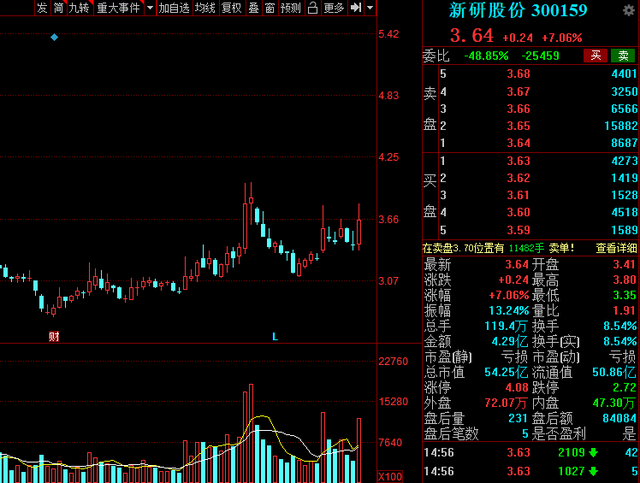The height and width of the screenshot is (483, 640).
Task: Toggle 重大事件 major events display
Action: (x=118, y=8)
